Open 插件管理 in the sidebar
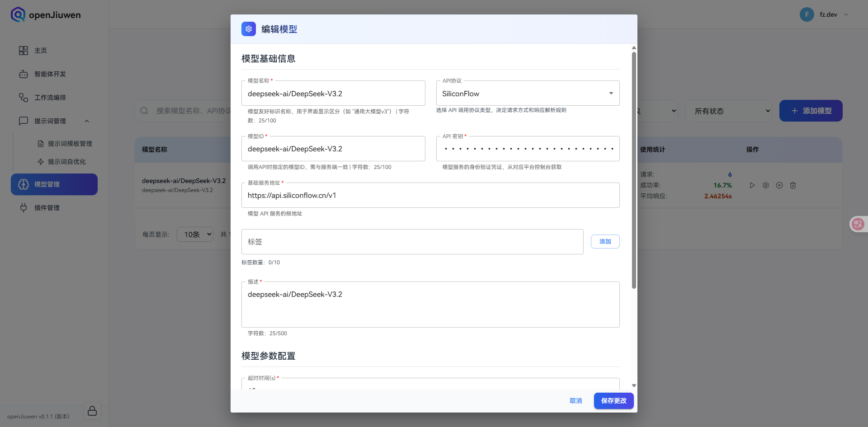This screenshot has height=427, width=868. pos(54,208)
